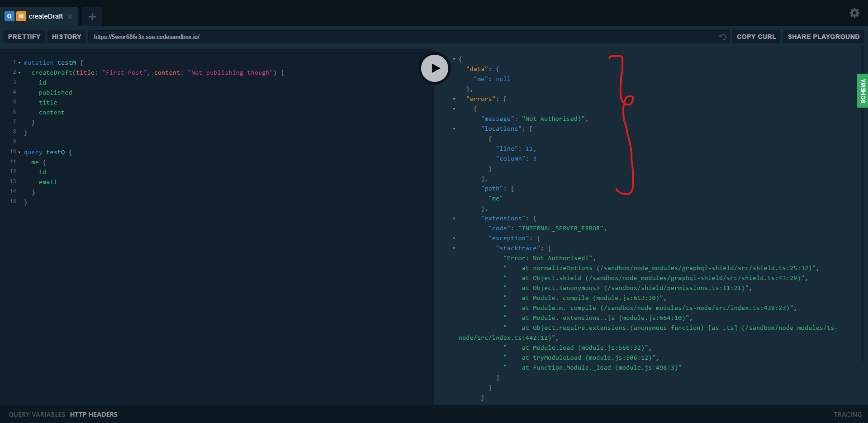Click Function.Module._load stacktrace line
Screen dimensions: 868x423
[592, 368]
